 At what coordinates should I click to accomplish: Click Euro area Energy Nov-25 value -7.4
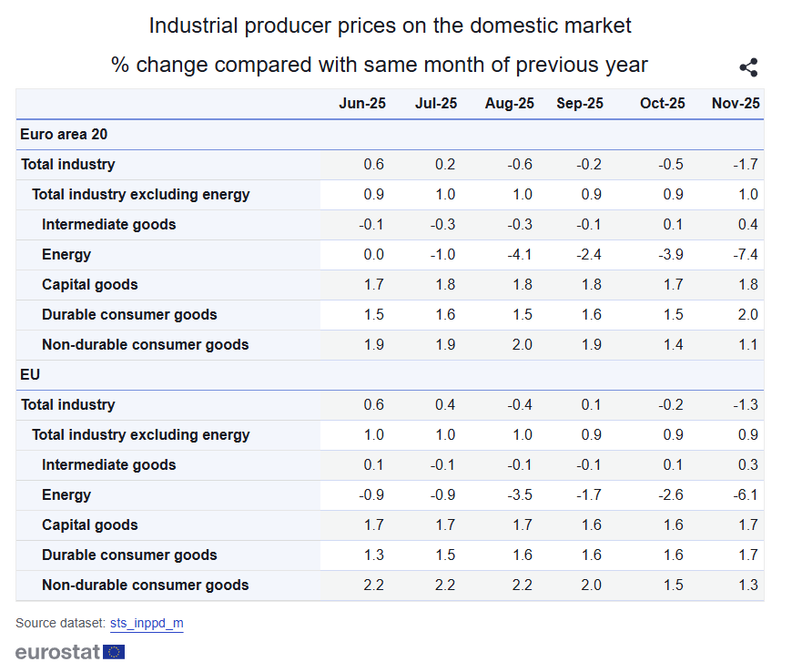point(747,255)
